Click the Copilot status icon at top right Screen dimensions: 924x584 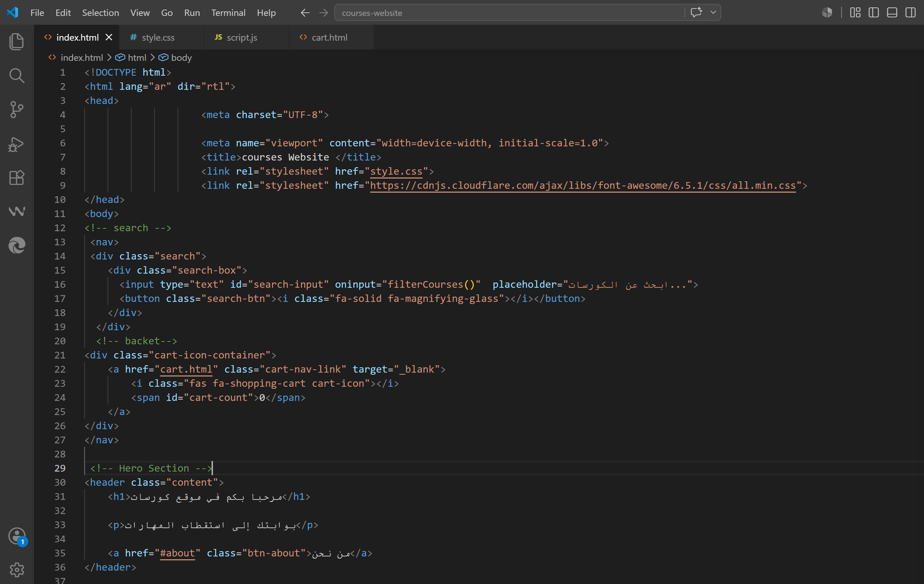(x=827, y=13)
